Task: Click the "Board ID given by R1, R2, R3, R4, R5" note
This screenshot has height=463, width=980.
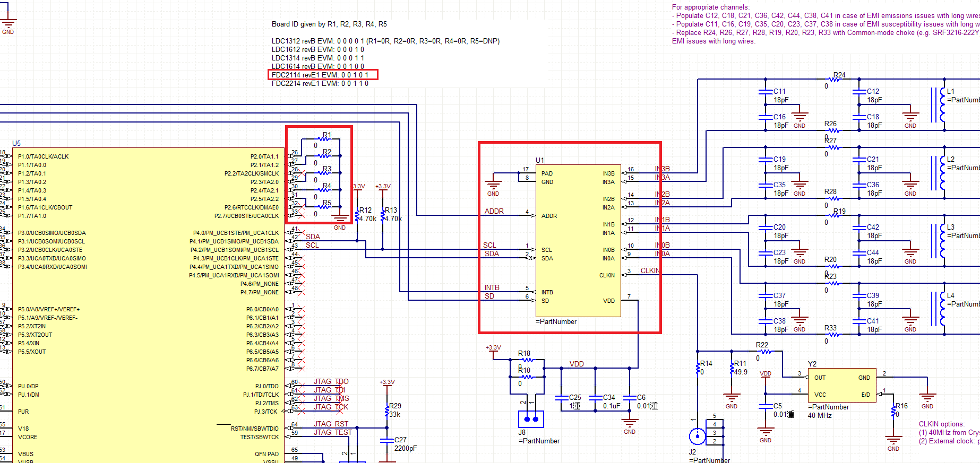Action: pos(329,24)
